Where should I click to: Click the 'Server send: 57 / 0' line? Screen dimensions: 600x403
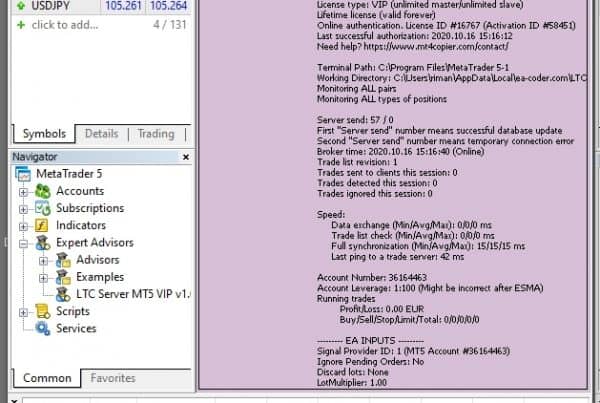point(355,120)
